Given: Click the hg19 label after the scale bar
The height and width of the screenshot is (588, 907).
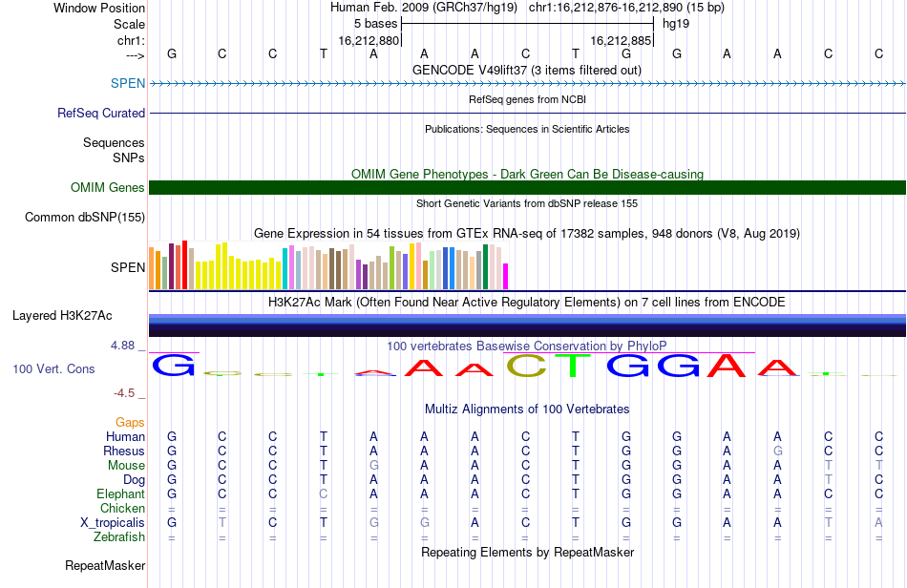Looking at the screenshot, I should click(676, 24).
